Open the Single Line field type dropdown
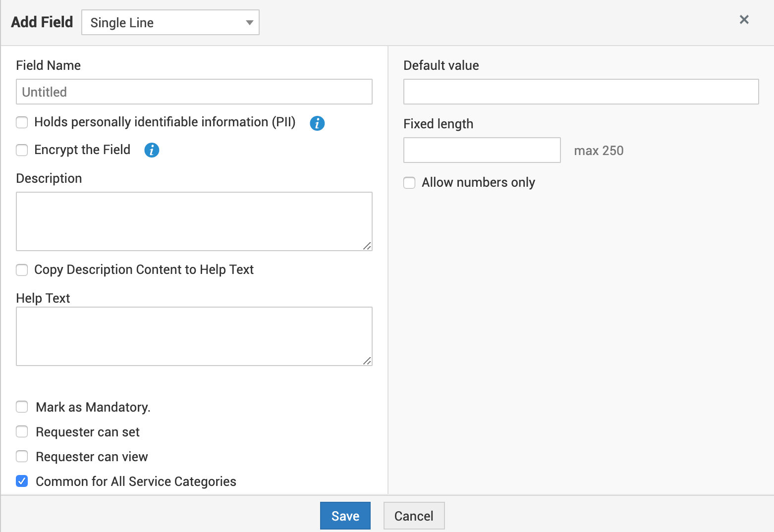Screen dimensions: 774x532 coord(170,22)
